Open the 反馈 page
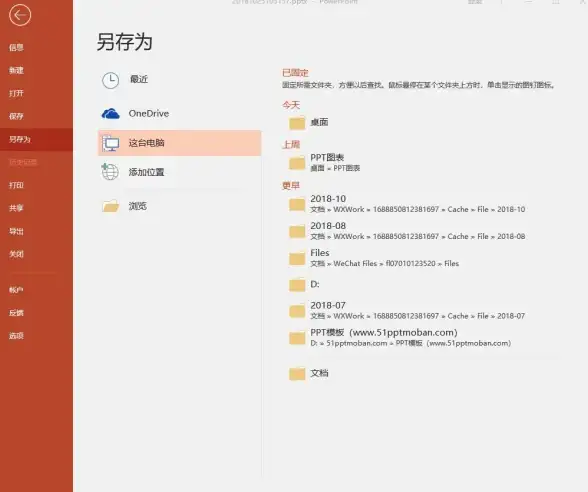 pyautogui.click(x=16, y=313)
